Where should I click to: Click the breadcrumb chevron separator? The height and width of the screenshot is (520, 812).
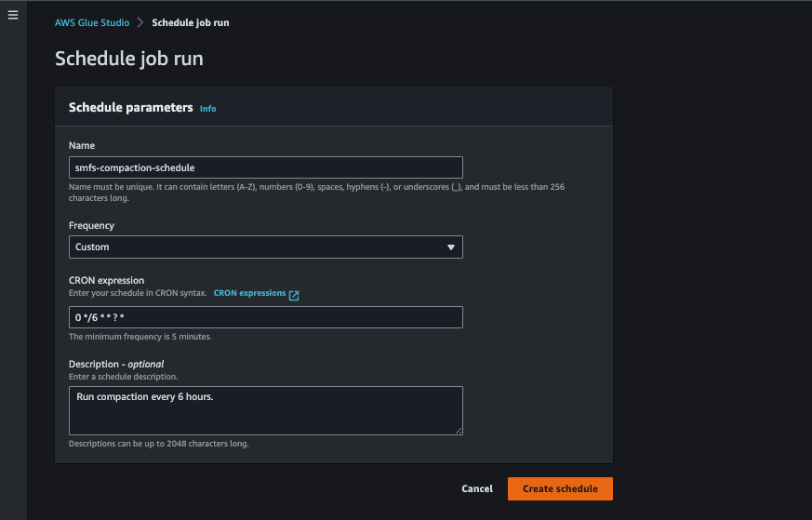click(140, 22)
